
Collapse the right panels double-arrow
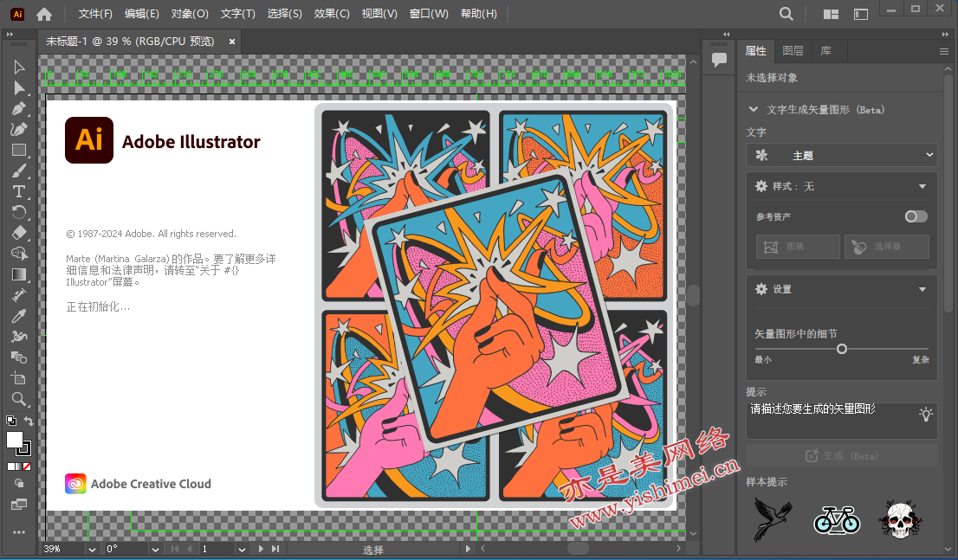[x=945, y=35]
